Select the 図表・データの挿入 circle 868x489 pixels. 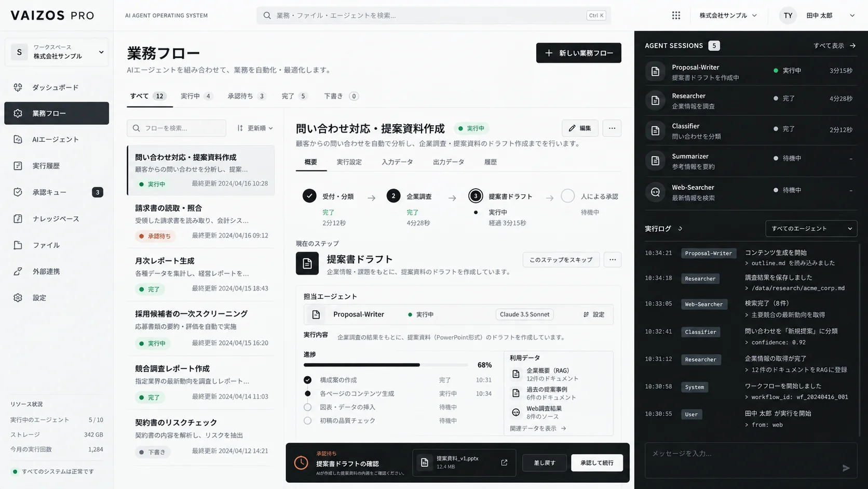pyautogui.click(x=308, y=407)
